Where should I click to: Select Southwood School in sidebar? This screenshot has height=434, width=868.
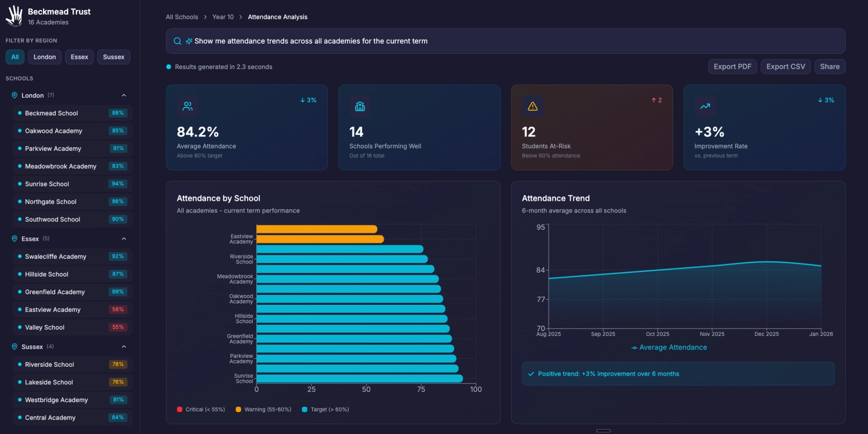[x=72, y=219]
